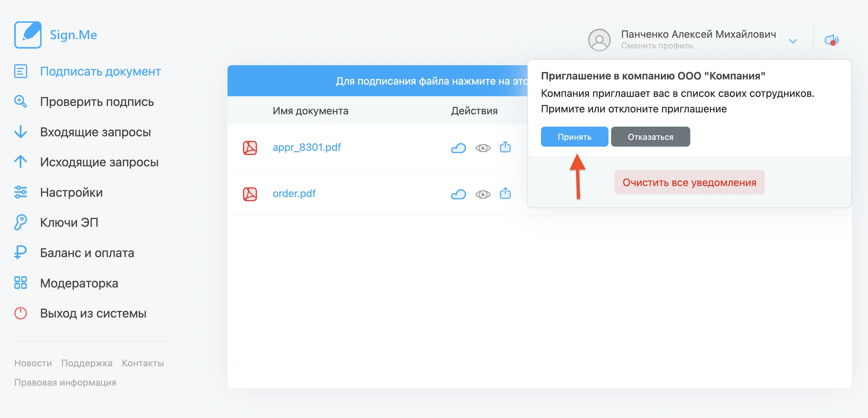The height and width of the screenshot is (418, 868).
Task: Open the Модераторка section
Action: pyautogui.click(x=79, y=283)
